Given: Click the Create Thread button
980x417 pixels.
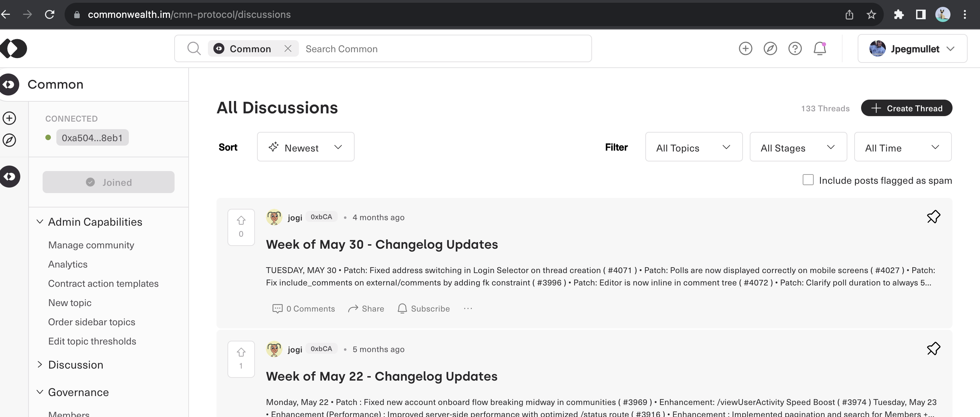Looking at the screenshot, I should 906,108.
